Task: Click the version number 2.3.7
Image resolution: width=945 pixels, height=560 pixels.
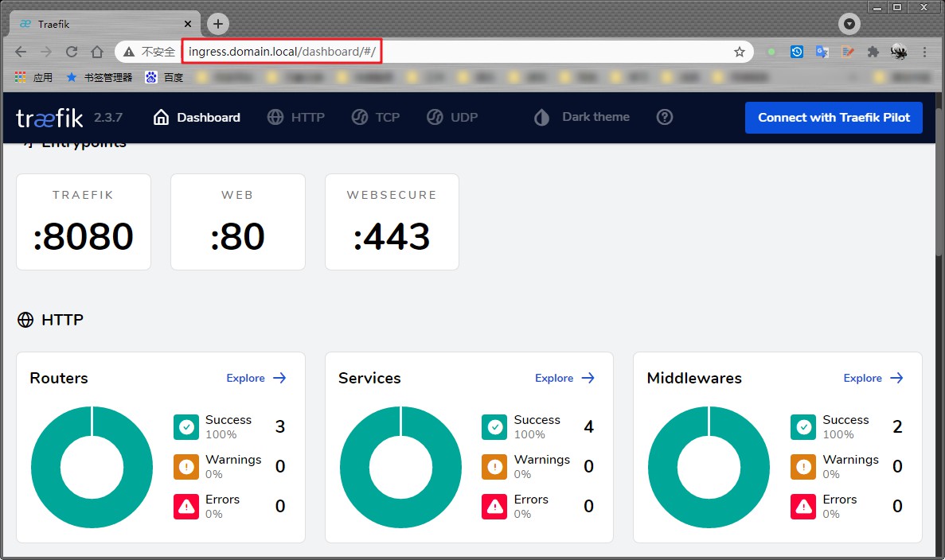Action: pos(108,118)
